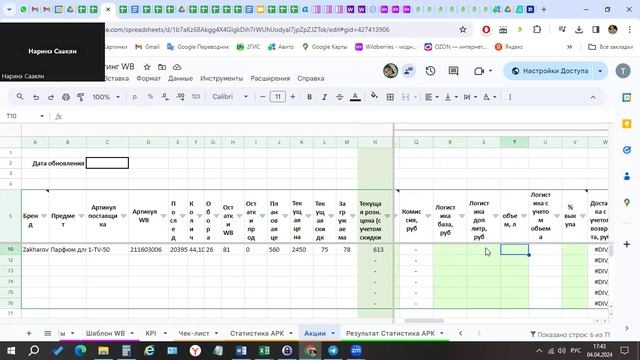Open version history clock icon
Viewport: 640px width, 360px height.
[x=430, y=71]
